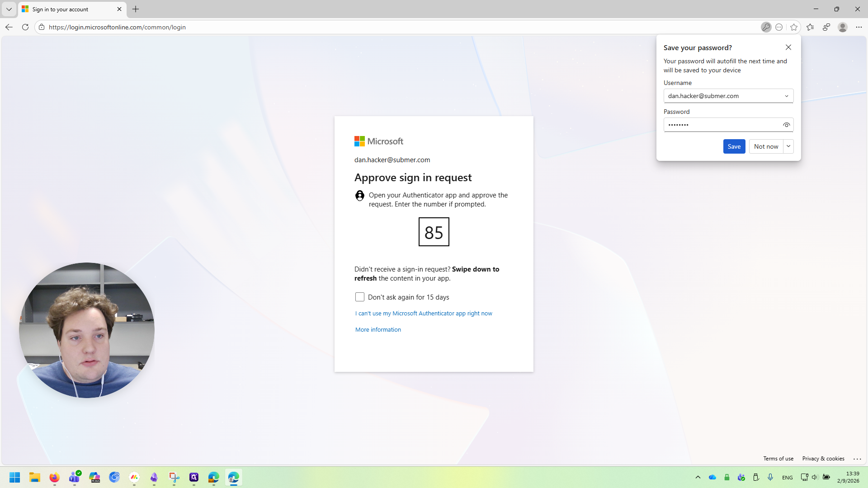Click the Password field in save popup
The width and height of the screenshot is (868, 488).
pos(728,125)
